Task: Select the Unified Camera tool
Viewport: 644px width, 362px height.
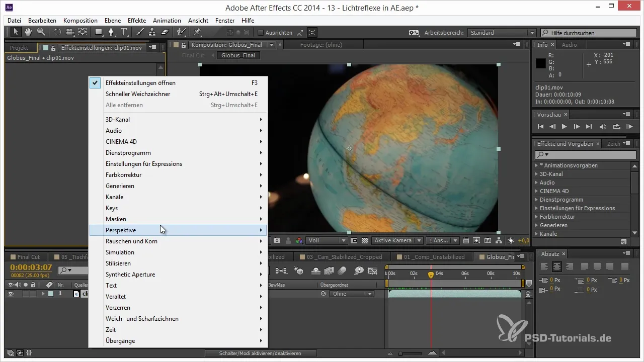Action: [69, 32]
